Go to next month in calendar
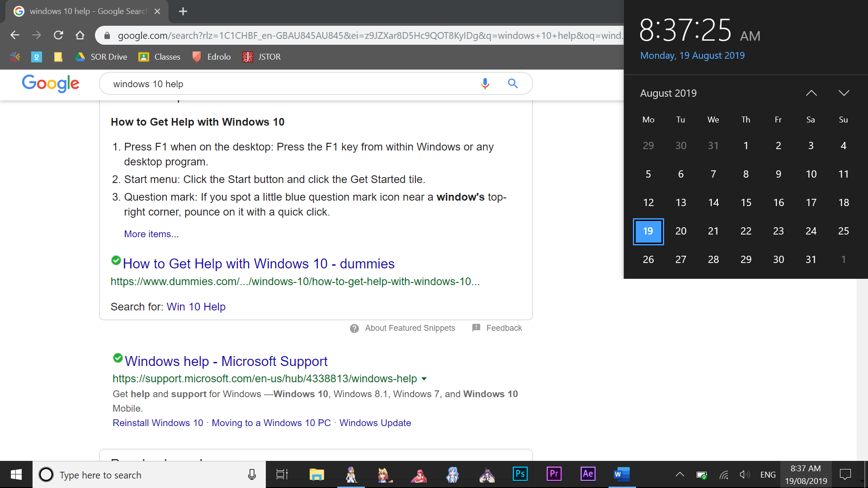The image size is (868, 488). (x=844, y=93)
